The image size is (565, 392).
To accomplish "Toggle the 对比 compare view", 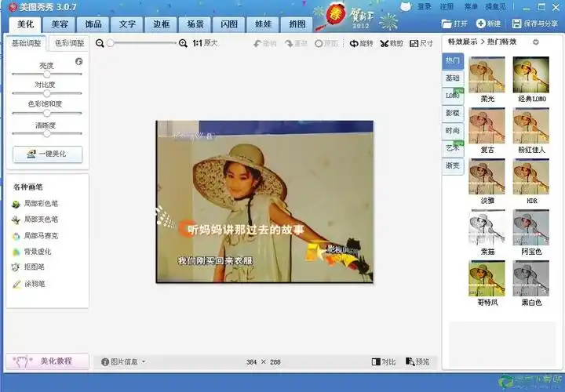I will [x=384, y=361].
